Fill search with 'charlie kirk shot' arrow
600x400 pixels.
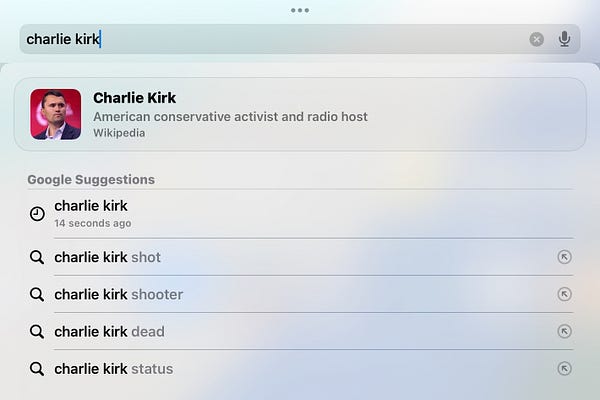tap(564, 257)
